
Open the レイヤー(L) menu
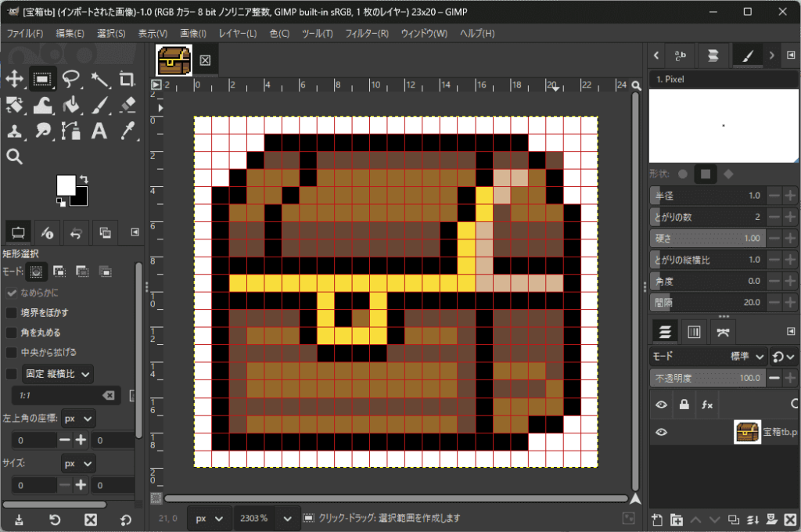(237, 34)
